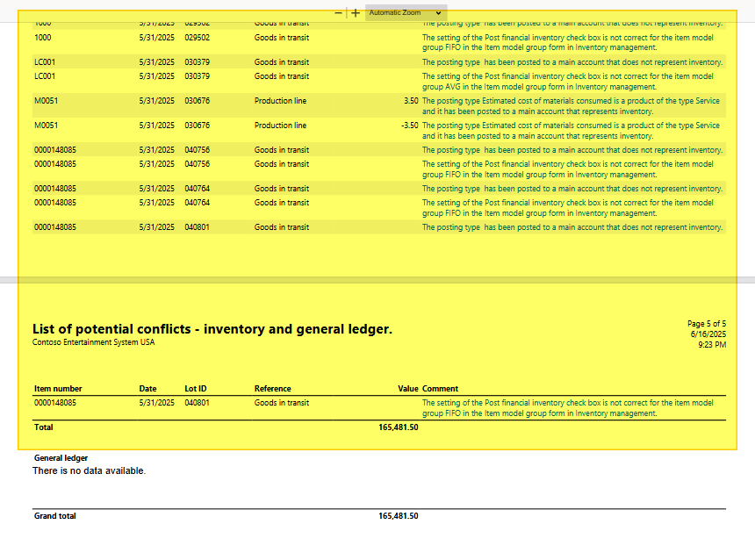Viewport: 755px width, 560px height.
Task: Click lot ID 030379 in the first LC001 row
Action: click(197, 62)
